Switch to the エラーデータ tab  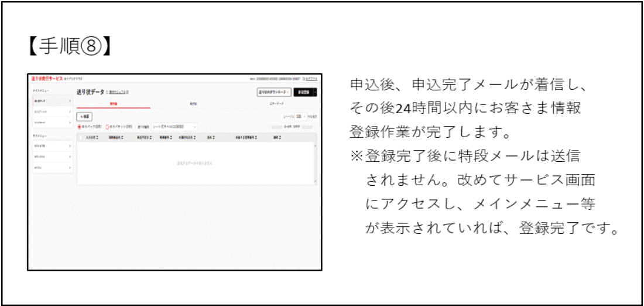(276, 104)
